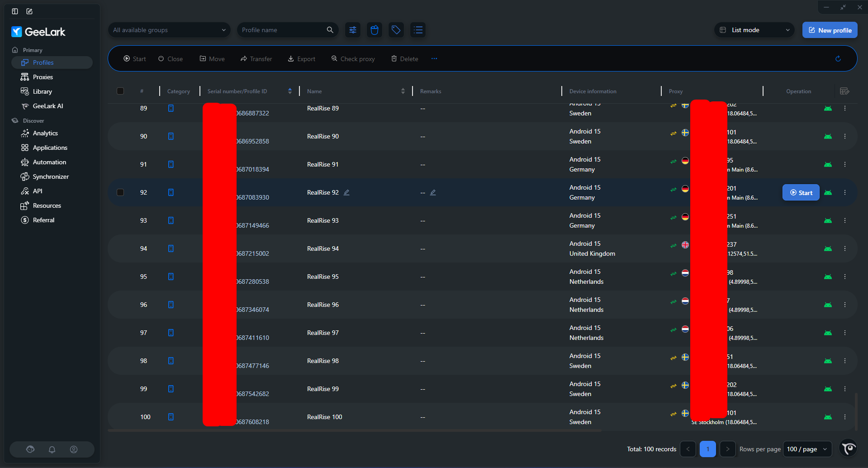Open the List mode dropdown

point(754,30)
